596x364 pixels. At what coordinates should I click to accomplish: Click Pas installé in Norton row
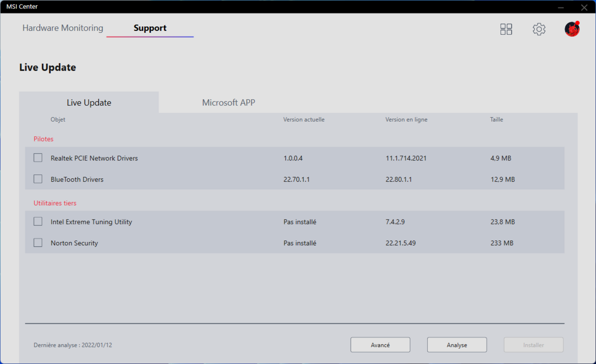pyautogui.click(x=300, y=243)
